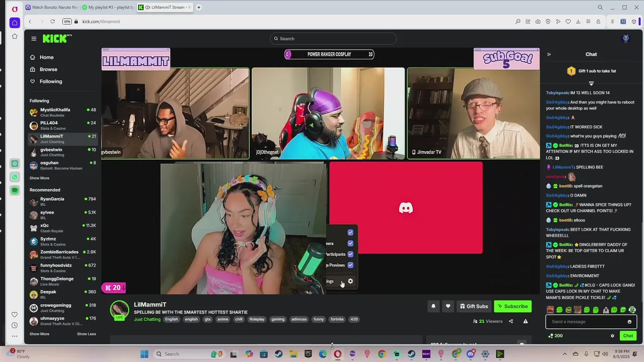The image size is (644, 362).
Task: Toggle the Participants checkbox
Action: point(350,254)
